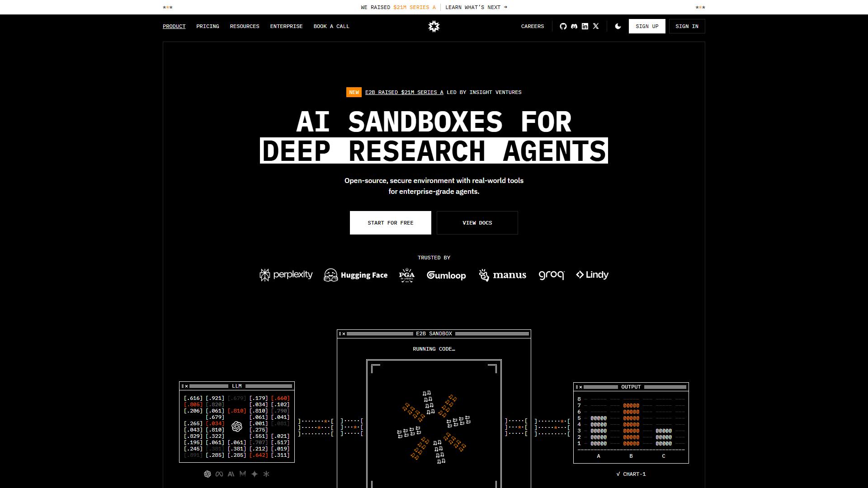
Task: Select the Anthropic icon below LLM panel
Action: pos(231,474)
